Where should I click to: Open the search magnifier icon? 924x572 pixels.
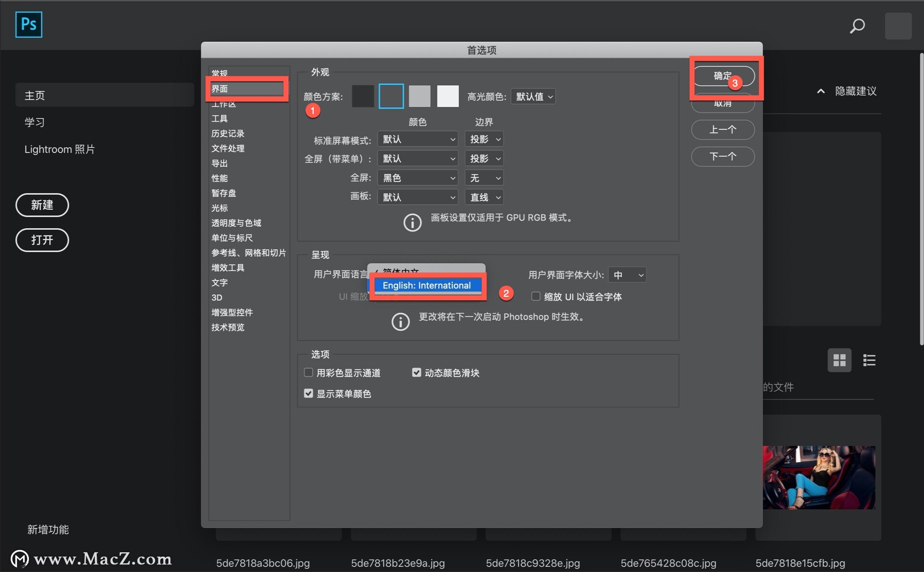pos(857,26)
